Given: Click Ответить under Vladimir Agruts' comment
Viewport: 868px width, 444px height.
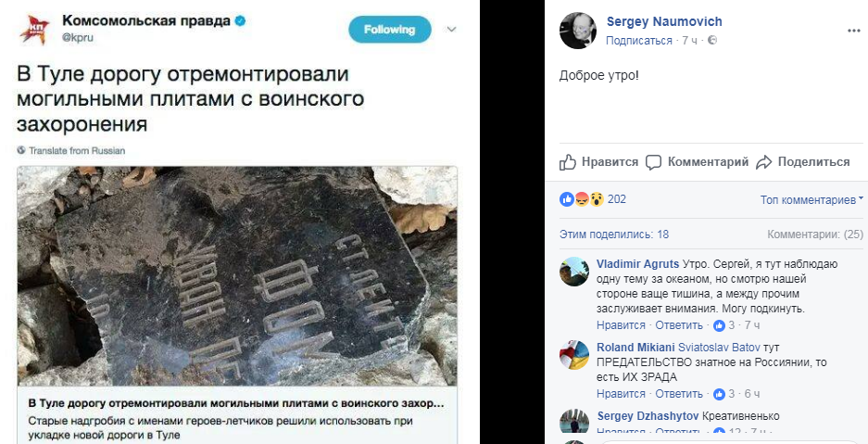Looking at the screenshot, I should [x=679, y=325].
